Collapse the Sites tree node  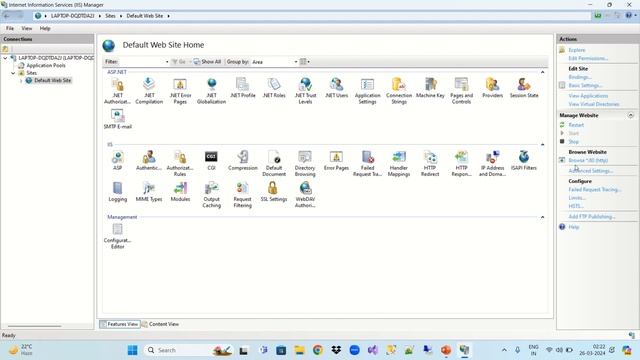coord(13,73)
